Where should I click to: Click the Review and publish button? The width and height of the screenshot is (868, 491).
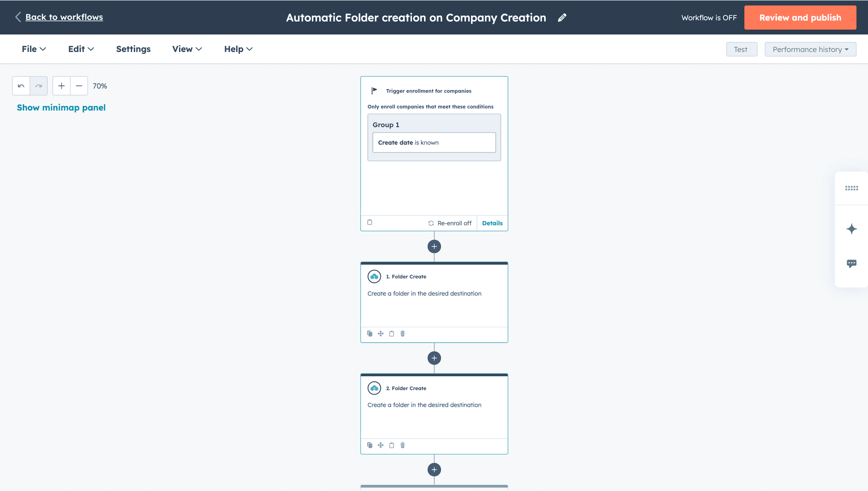(800, 17)
